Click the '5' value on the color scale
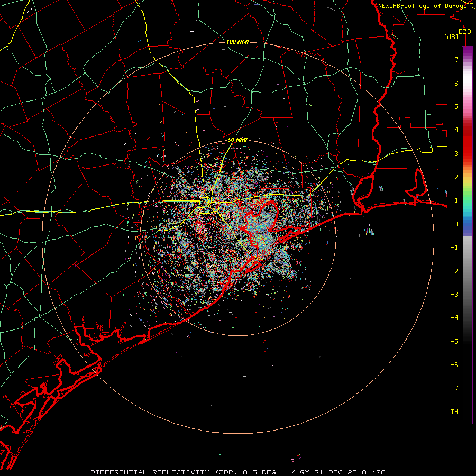Viewport: 476px width, 476px height. (456, 106)
